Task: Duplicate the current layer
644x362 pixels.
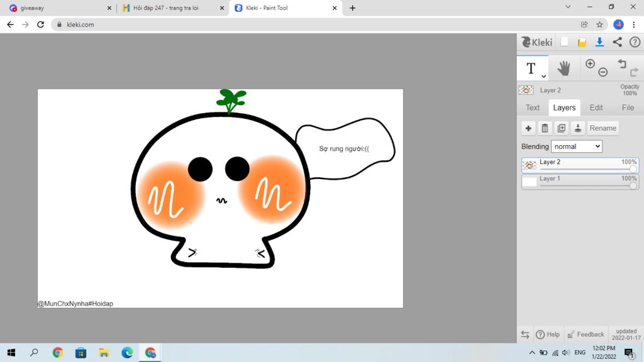Action: (x=562, y=128)
